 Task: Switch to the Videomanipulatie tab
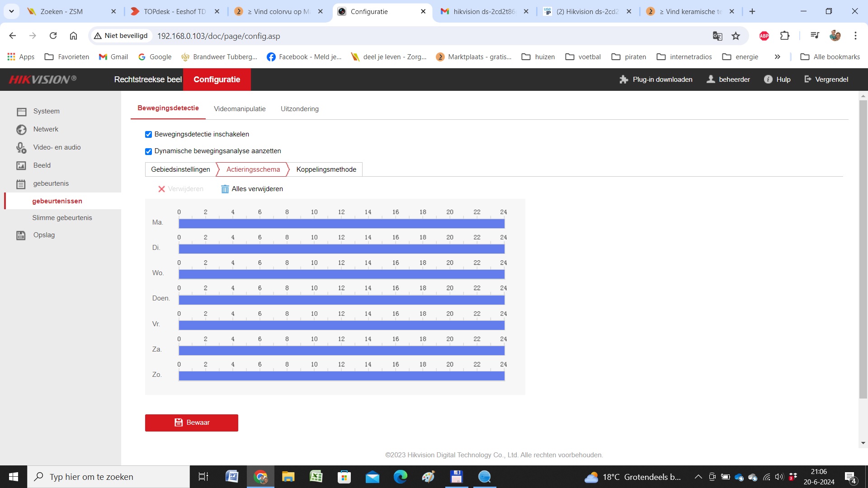point(240,109)
